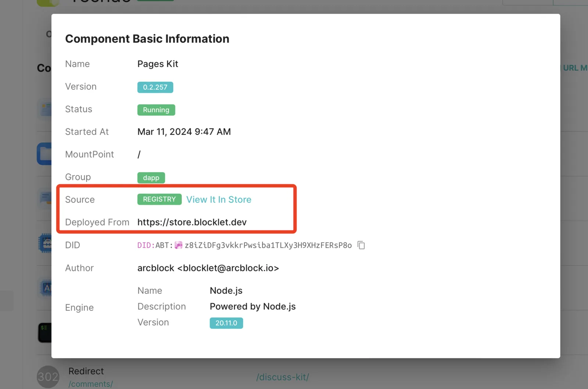This screenshot has width=588, height=389.
Task: Click the Component Basic Information heading
Action: pos(147,39)
